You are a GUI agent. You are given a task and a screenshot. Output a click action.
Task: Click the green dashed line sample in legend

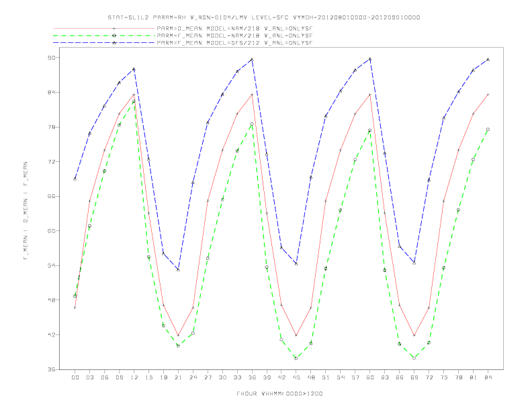[104, 36]
